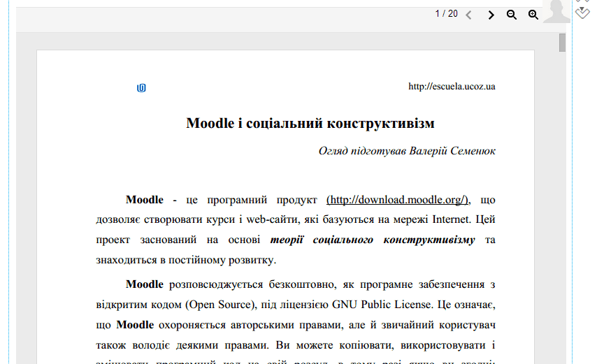Click the heart badge icon at top right

click(582, 13)
